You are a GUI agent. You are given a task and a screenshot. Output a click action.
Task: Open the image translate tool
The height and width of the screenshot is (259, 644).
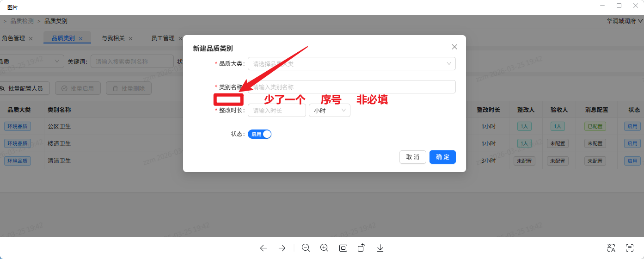(611, 248)
